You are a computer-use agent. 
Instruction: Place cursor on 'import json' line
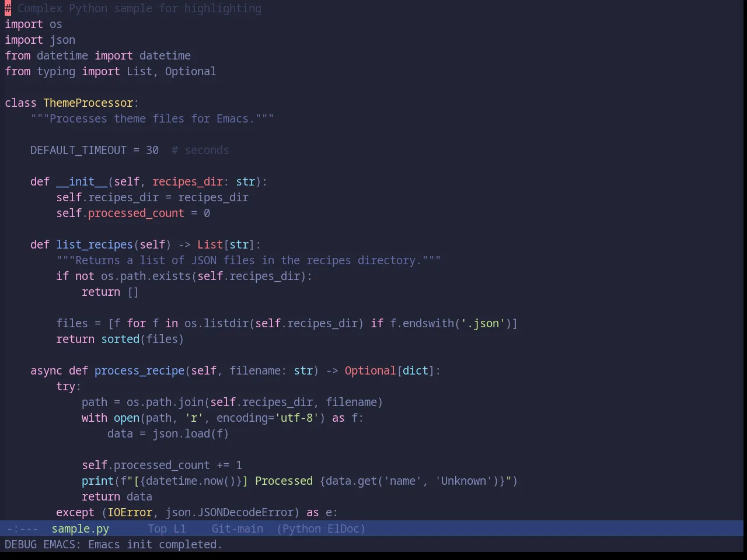pos(40,40)
